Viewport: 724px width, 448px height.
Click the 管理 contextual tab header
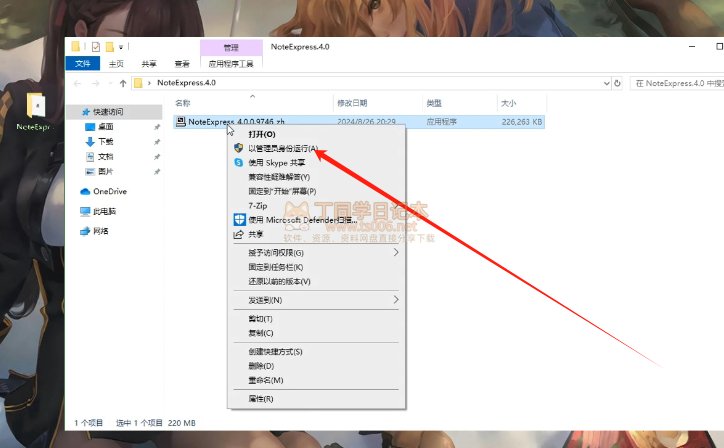(231, 48)
